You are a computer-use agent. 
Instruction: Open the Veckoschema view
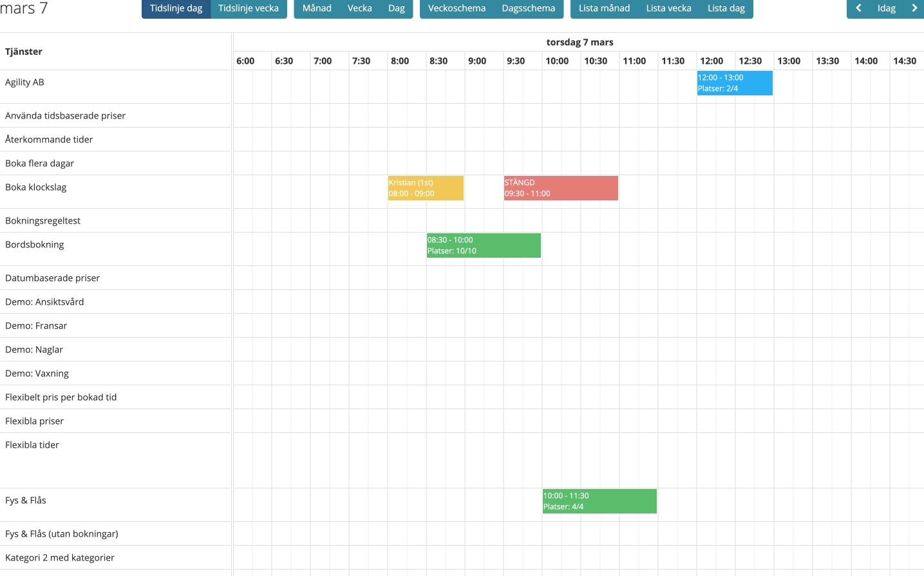pos(457,8)
